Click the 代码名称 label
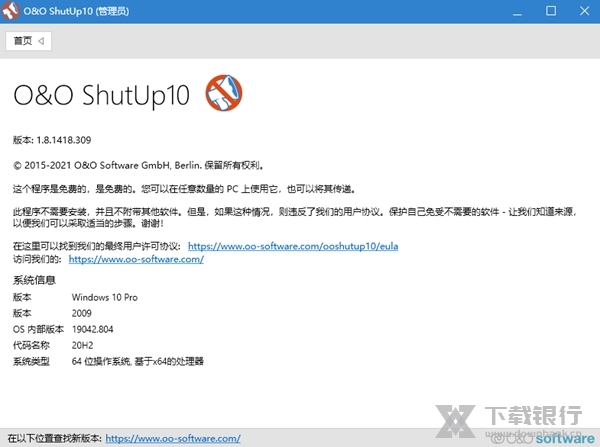Screen dimensions: 600x447 [31, 345]
